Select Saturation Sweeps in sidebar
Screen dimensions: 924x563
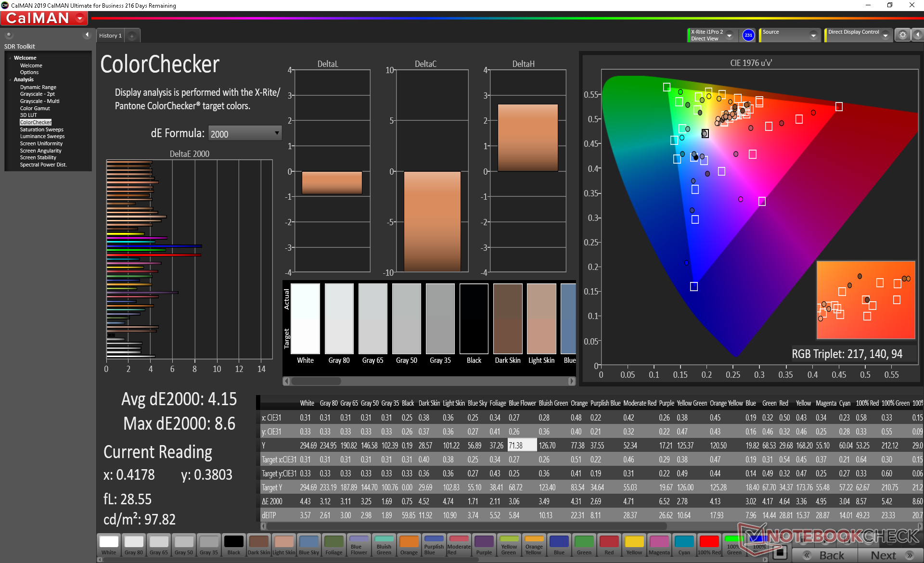coord(41,129)
